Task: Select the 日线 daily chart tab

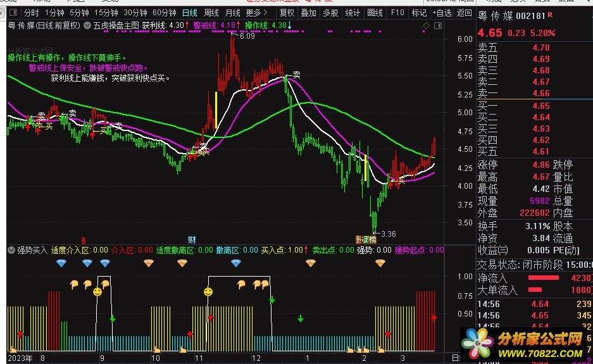Action: (x=189, y=13)
